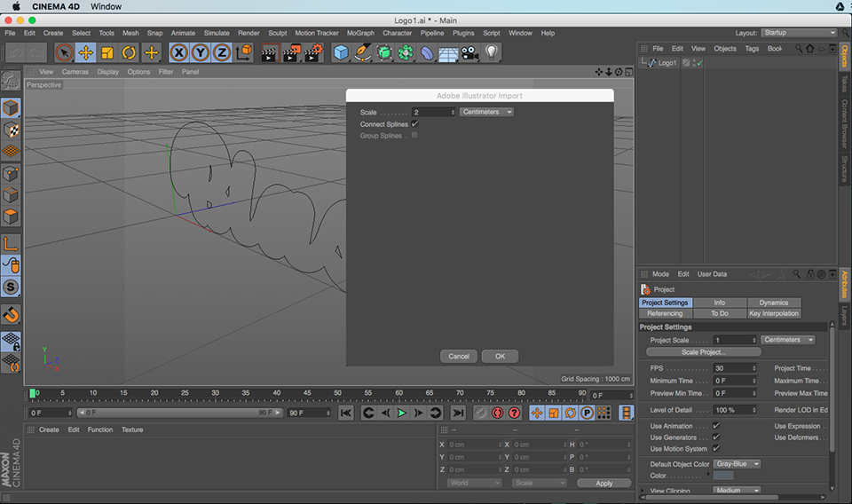Image resolution: width=852 pixels, height=504 pixels.
Task: Add a Bend deformer object
Action: coord(427,52)
